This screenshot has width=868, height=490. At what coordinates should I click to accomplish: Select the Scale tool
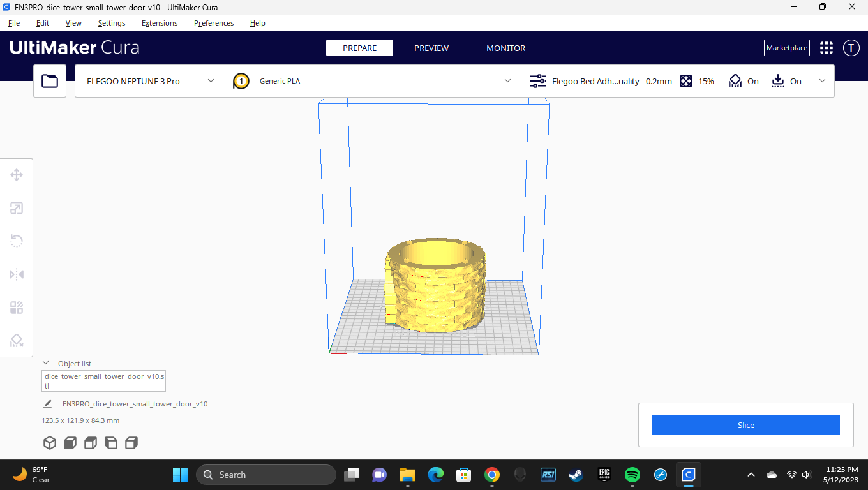16,208
